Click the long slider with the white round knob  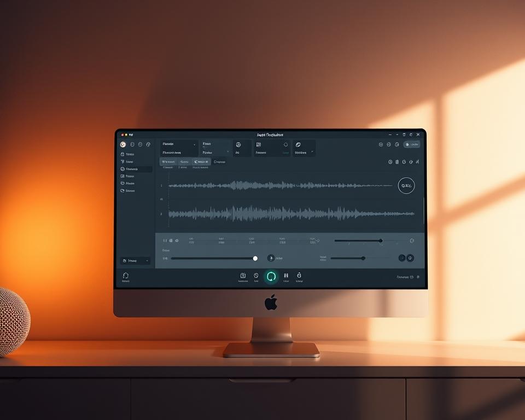[214, 258]
